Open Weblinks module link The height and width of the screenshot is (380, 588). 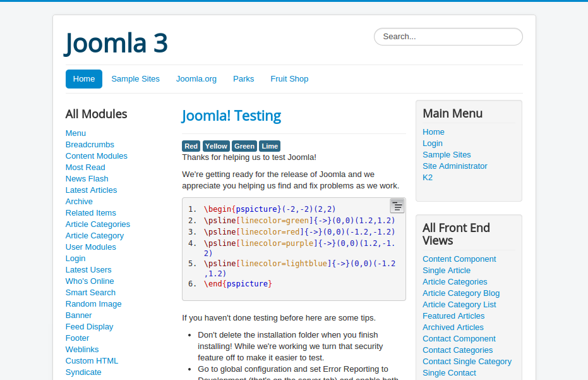pos(82,350)
